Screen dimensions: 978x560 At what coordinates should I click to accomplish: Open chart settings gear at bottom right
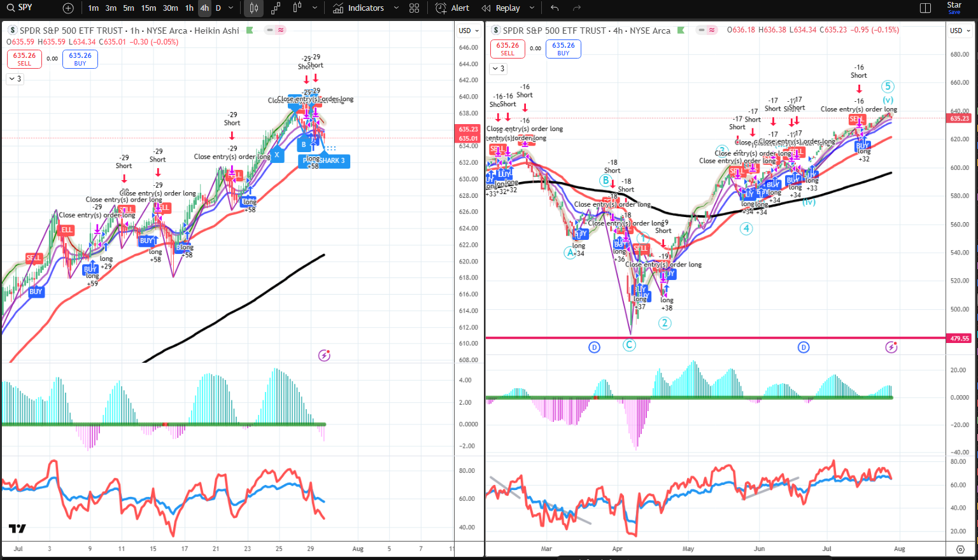coord(960,549)
